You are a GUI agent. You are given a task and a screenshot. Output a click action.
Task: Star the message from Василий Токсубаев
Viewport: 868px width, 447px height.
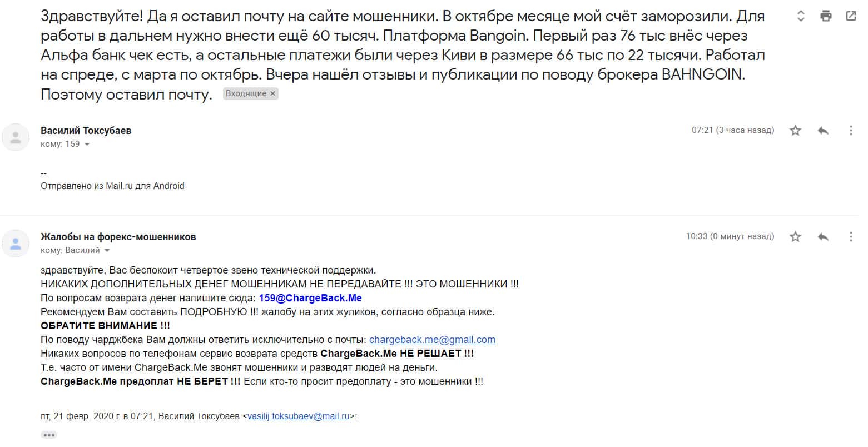(796, 131)
